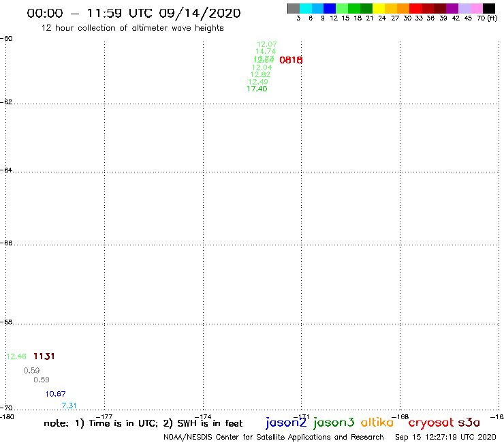Click the '70 (ft)' legend scale label
This screenshot has height=443, width=504.
pyautogui.click(x=487, y=18)
